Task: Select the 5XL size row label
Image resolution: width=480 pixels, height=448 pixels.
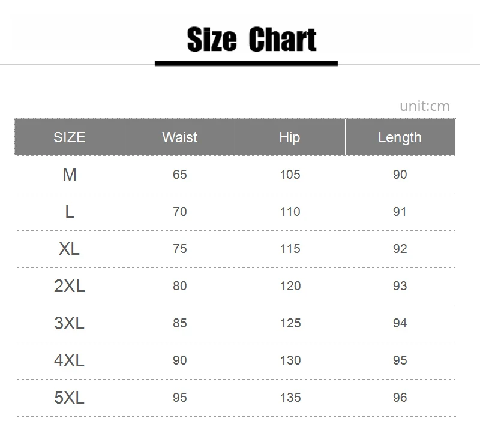Action: click(x=69, y=398)
